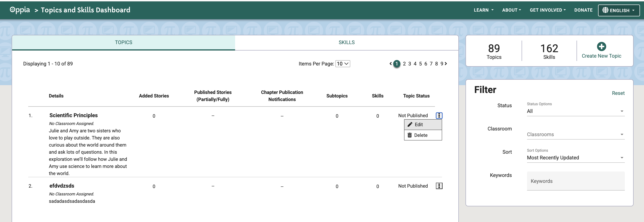Screen dimensions: 644x222
Task: Go to page 8 of topics
Action: point(437,64)
